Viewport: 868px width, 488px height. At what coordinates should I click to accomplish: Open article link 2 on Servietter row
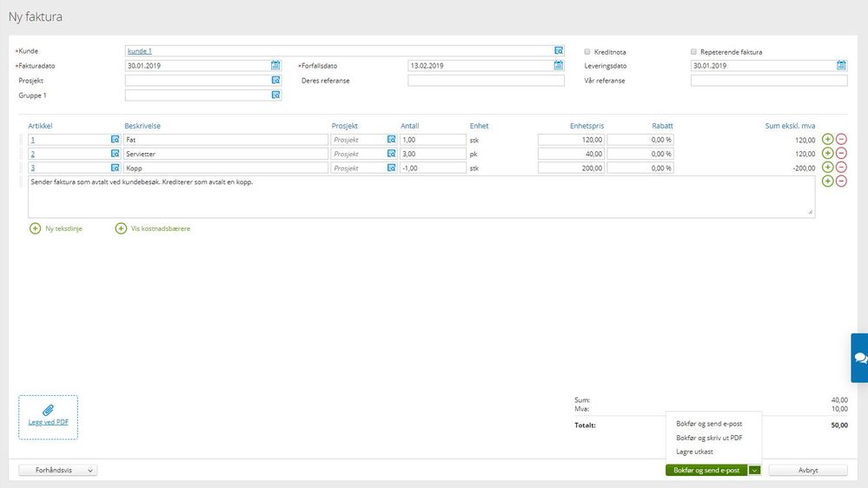click(33, 154)
